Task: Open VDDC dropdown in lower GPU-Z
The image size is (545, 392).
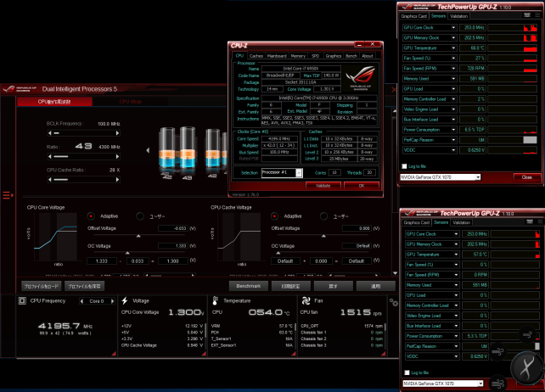Action: point(456,356)
